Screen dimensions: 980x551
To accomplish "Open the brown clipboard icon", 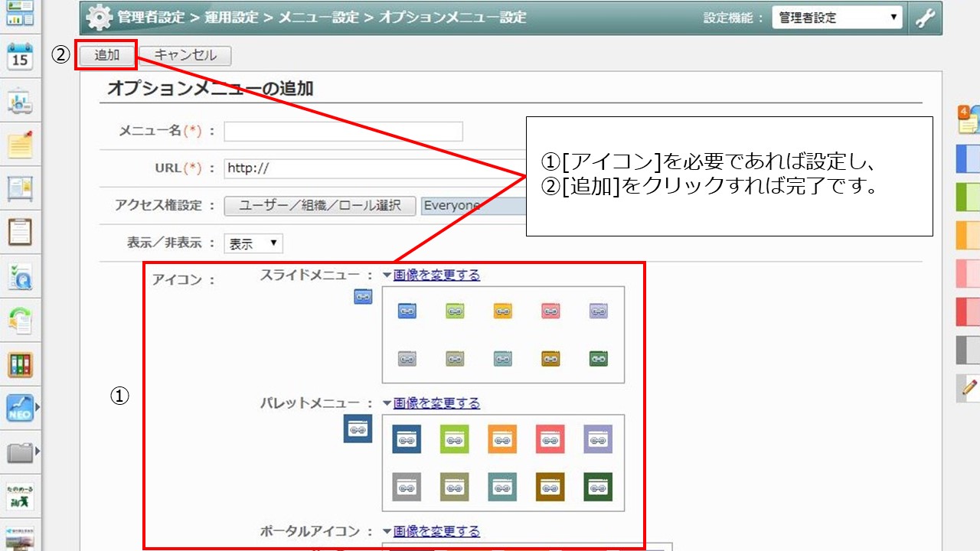I will pos(20,232).
